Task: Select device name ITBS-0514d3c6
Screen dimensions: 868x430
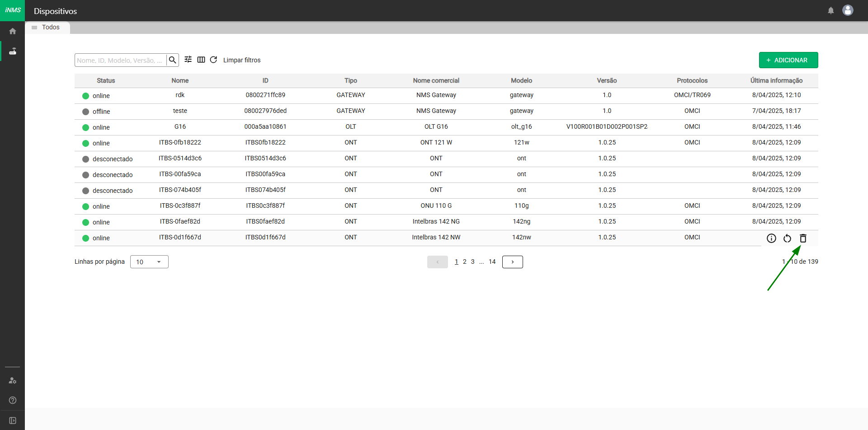Action: [180, 158]
